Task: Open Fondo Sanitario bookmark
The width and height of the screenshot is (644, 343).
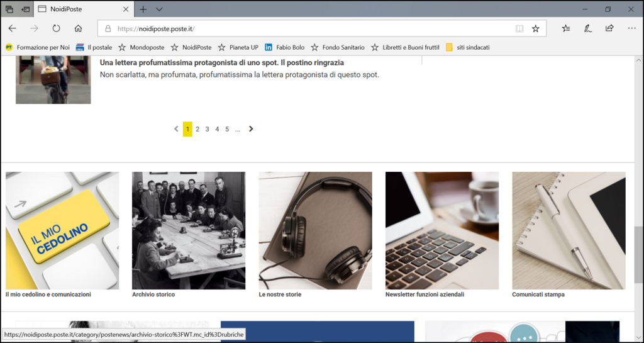Action: [338, 47]
